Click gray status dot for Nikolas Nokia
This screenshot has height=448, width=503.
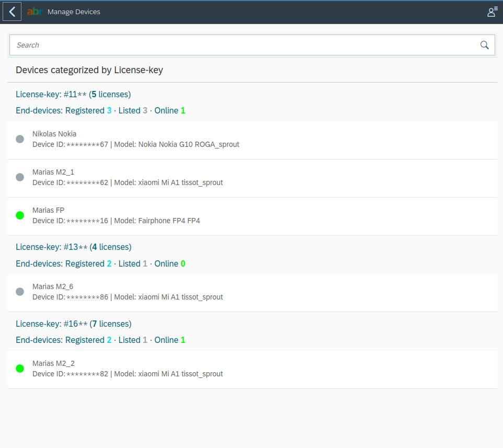click(x=20, y=139)
